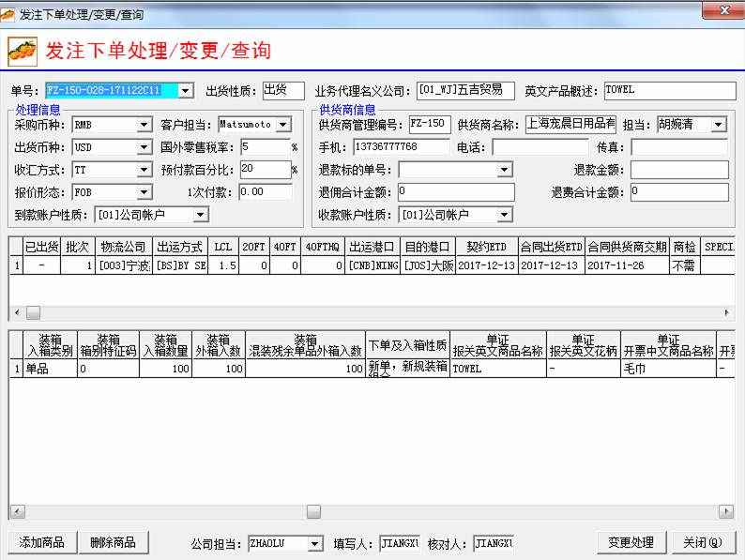The height and width of the screenshot is (560, 745).
Task: Open the supplier 担当 胡婉清 dropdown
Action: 719,125
